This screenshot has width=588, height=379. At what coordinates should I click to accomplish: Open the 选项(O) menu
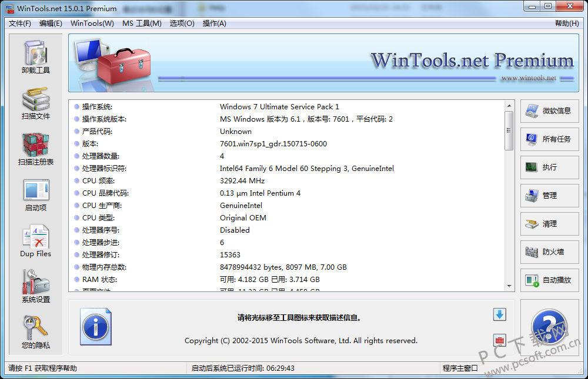pyautogui.click(x=182, y=24)
